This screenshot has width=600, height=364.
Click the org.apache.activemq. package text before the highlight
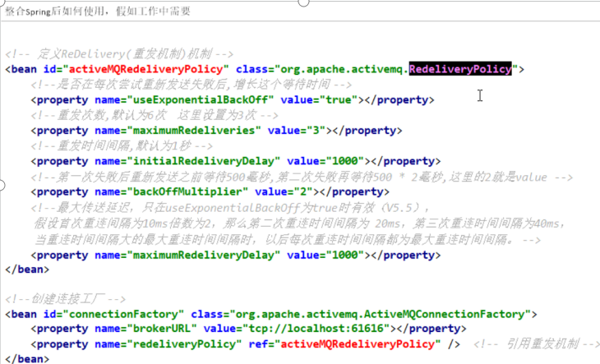344,69
